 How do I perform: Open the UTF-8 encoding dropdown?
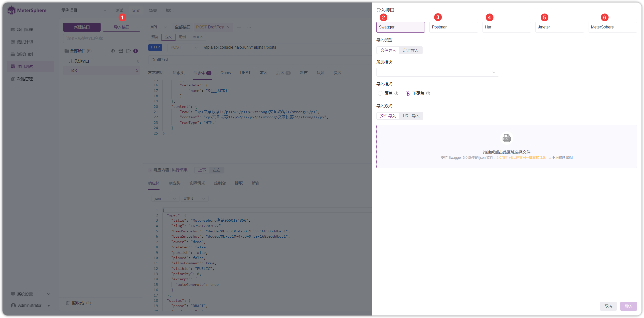pyautogui.click(x=194, y=198)
